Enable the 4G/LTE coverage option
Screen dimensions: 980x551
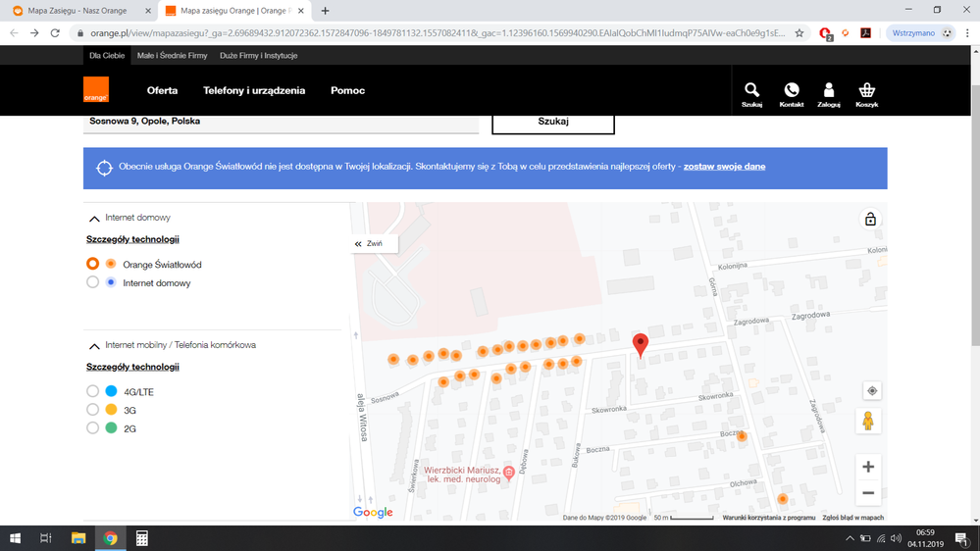[93, 391]
